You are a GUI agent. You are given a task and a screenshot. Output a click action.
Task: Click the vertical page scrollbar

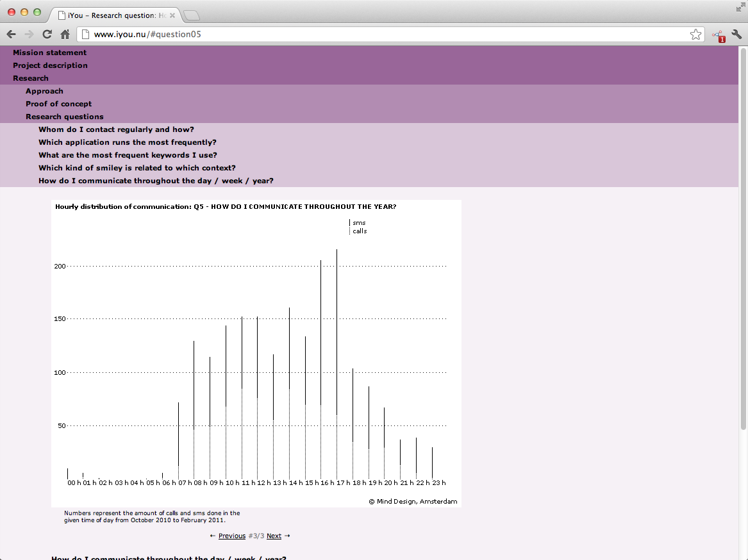744,237
